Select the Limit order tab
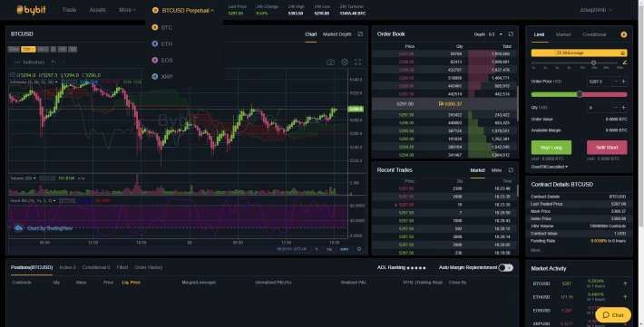The image size is (644, 327). (540, 34)
